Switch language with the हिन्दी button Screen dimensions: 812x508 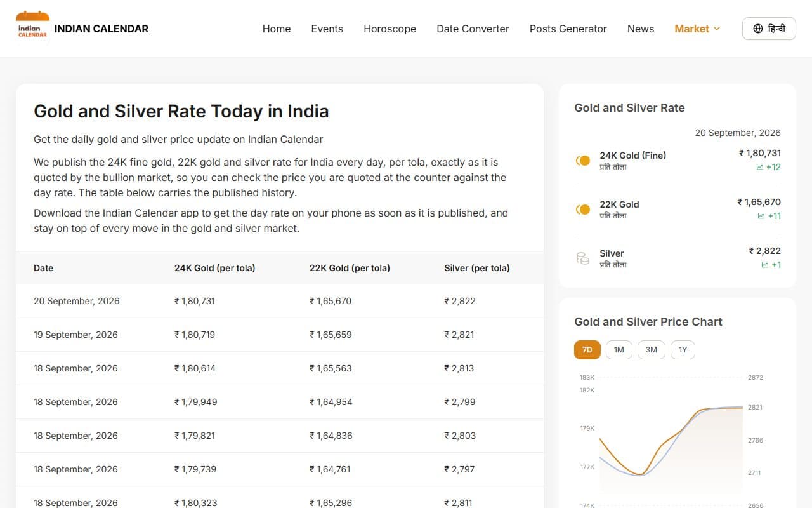click(769, 29)
